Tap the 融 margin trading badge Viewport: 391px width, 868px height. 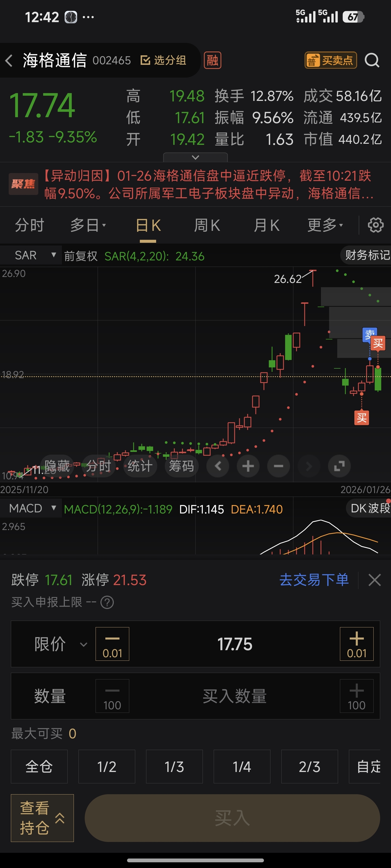212,60
